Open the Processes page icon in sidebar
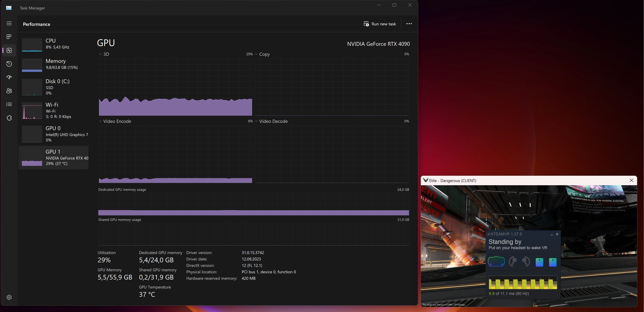 click(x=9, y=37)
